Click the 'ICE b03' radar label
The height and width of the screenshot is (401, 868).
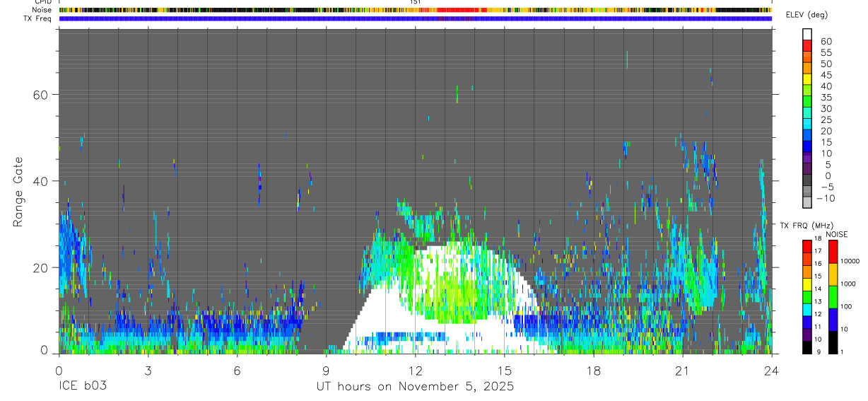pos(81,387)
